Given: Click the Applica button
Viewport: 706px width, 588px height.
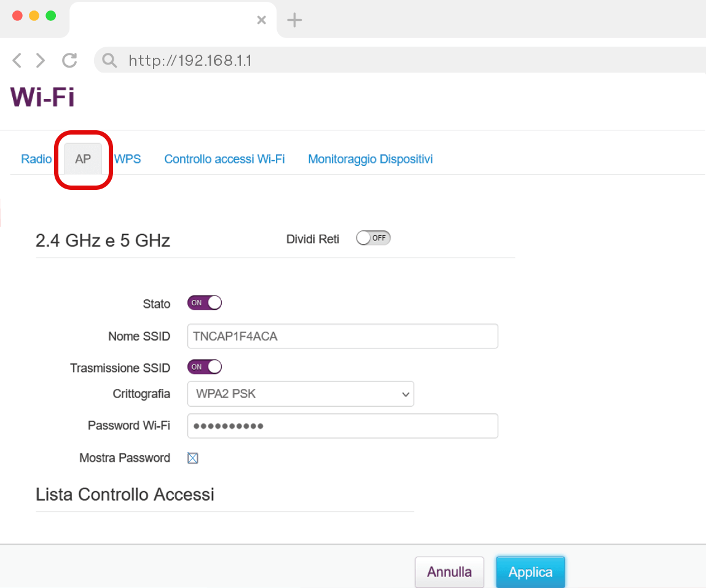Looking at the screenshot, I should (530, 572).
